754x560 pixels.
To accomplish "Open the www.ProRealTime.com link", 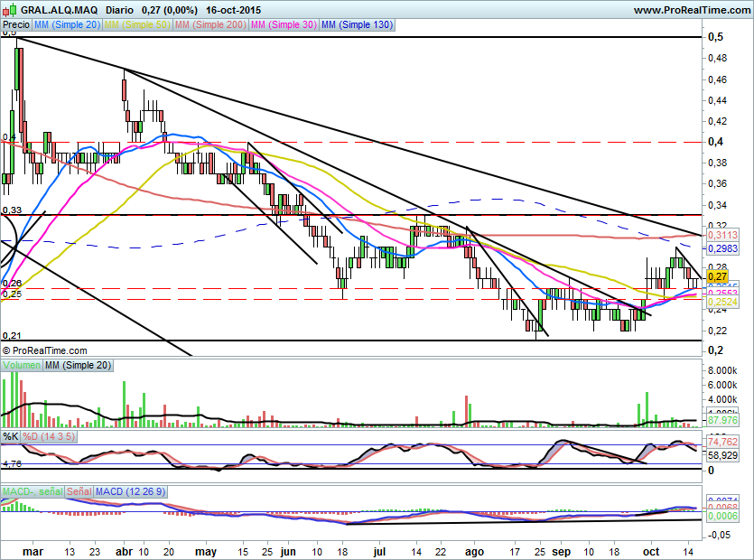I will pos(691,10).
